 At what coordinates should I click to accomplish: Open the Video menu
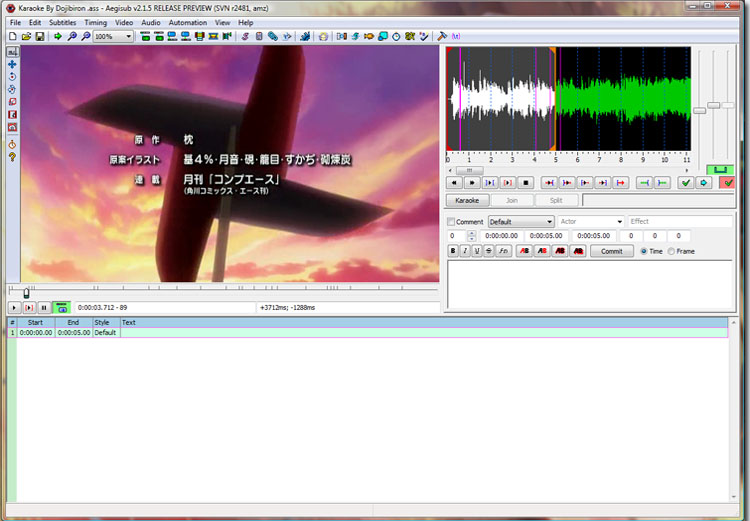124,22
